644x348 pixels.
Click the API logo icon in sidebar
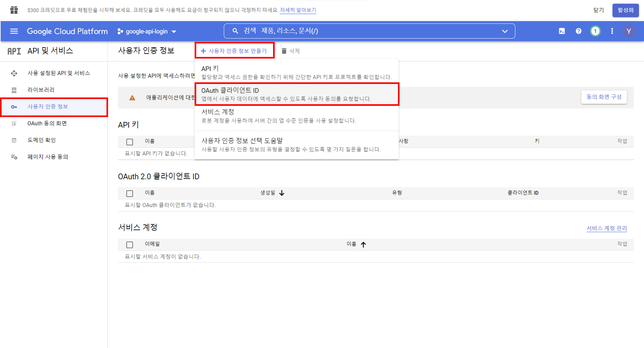14,51
